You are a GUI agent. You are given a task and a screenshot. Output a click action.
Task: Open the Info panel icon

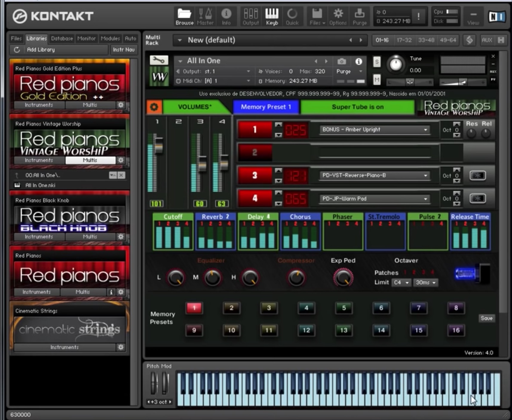[226, 17]
